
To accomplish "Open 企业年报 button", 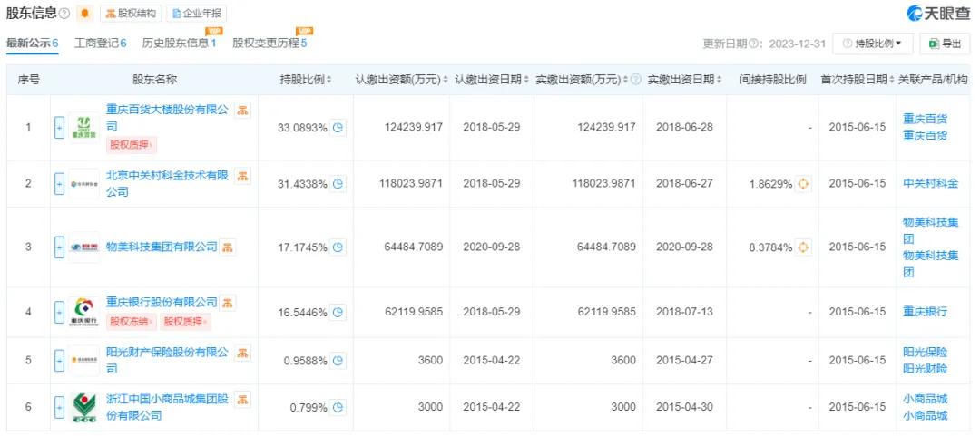I will pyautogui.click(x=196, y=13).
